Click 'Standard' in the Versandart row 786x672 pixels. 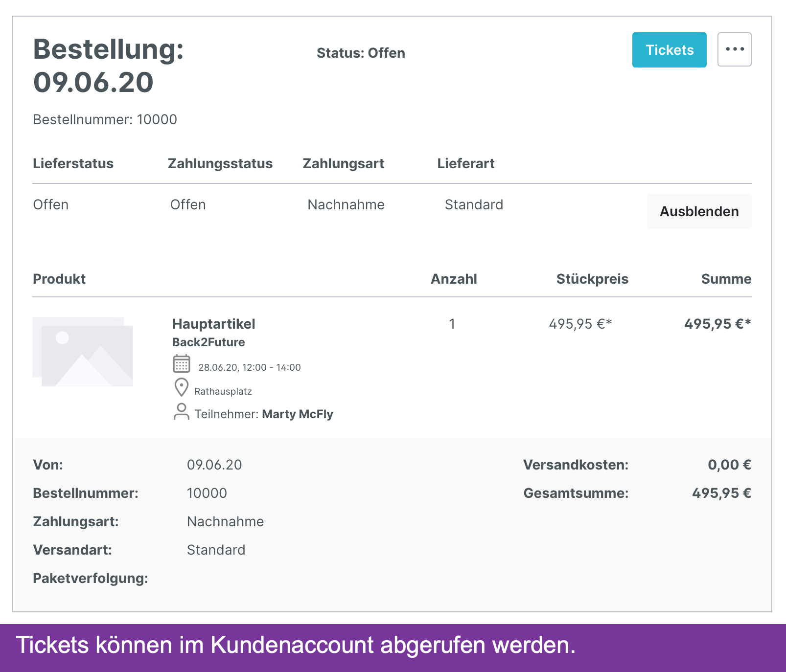click(x=216, y=550)
